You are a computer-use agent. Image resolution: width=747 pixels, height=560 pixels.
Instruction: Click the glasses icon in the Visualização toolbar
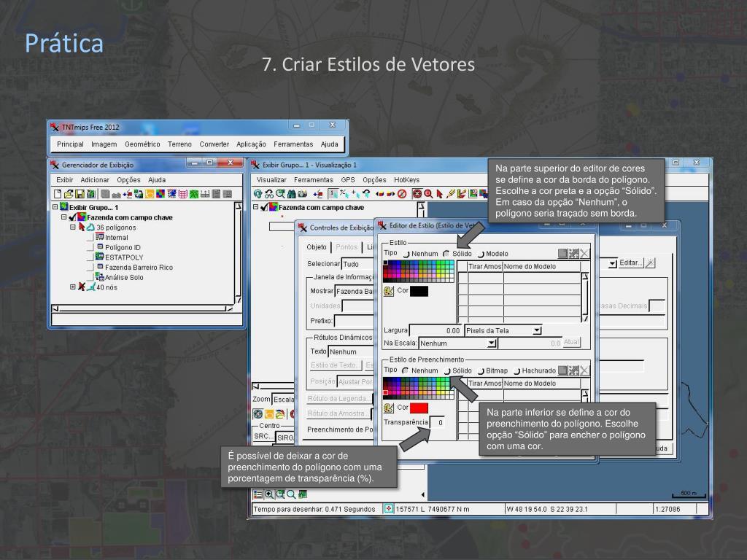(269, 194)
